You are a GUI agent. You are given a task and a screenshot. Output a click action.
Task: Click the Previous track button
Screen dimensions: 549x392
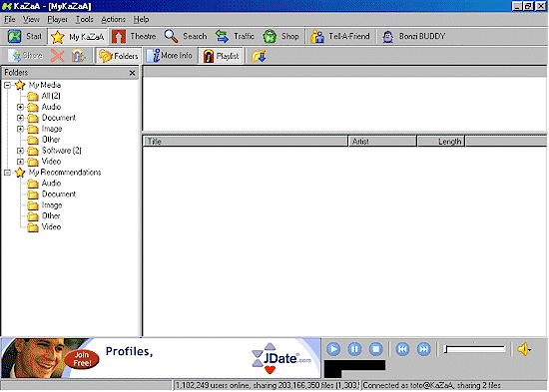(x=402, y=349)
